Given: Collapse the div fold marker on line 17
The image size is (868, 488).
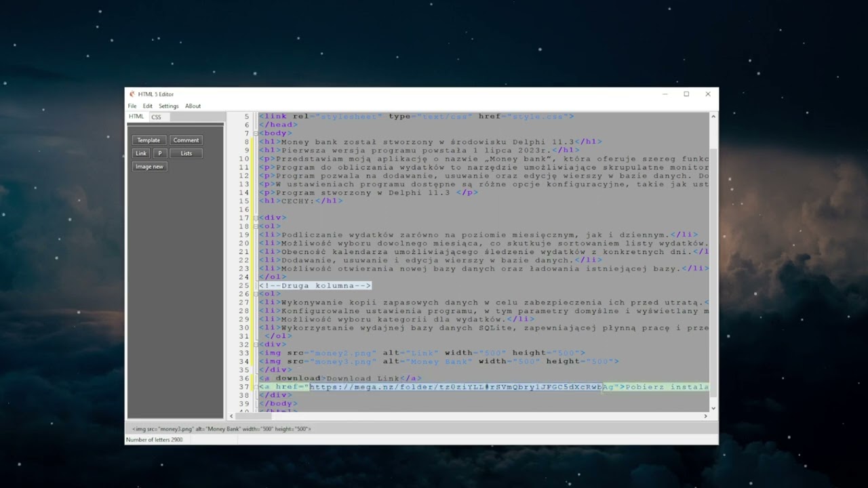Looking at the screenshot, I should [256, 218].
